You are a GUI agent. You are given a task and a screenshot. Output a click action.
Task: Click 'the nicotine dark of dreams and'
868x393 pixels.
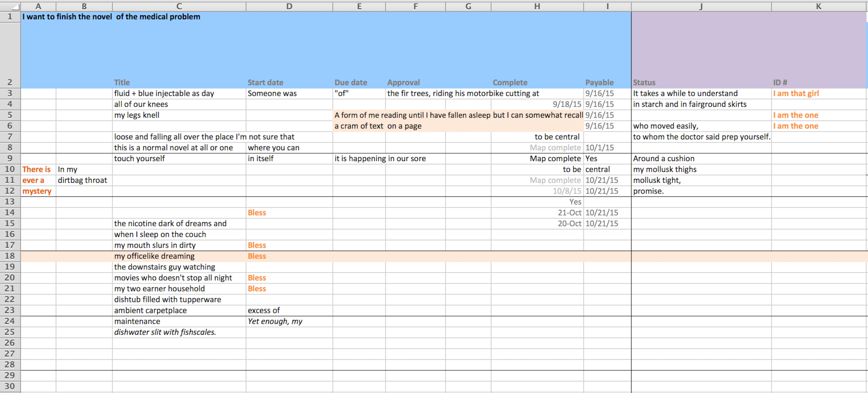click(179, 224)
